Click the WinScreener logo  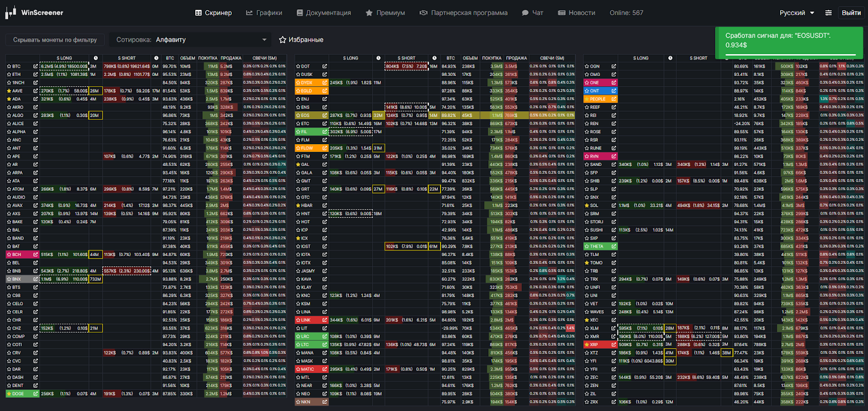coord(34,12)
